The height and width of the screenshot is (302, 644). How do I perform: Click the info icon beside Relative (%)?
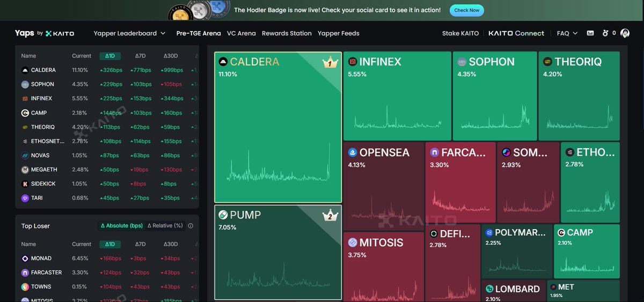(x=191, y=226)
